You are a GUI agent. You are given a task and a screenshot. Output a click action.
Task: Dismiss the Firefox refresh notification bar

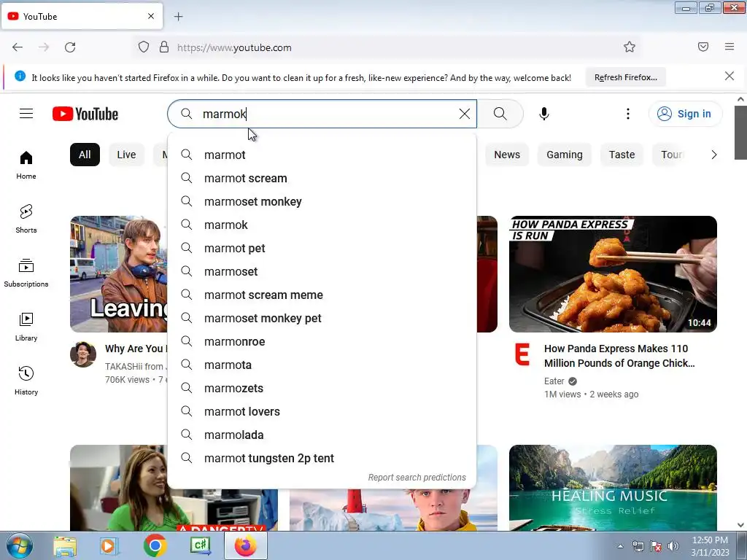pyautogui.click(x=729, y=76)
